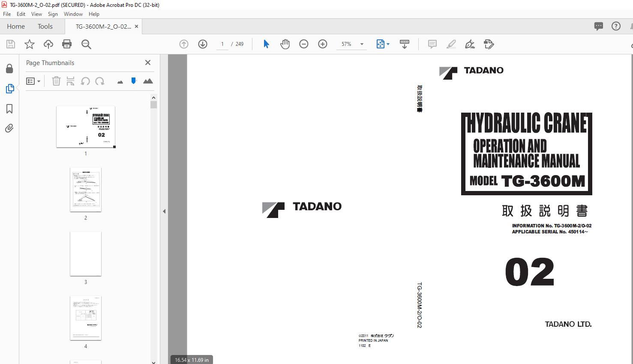The image size is (633, 364).
Task: Click the page number input field
Action: (x=222, y=44)
